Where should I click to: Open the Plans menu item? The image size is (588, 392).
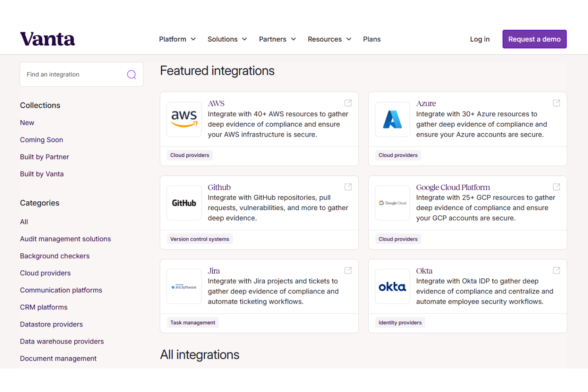[371, 39]
